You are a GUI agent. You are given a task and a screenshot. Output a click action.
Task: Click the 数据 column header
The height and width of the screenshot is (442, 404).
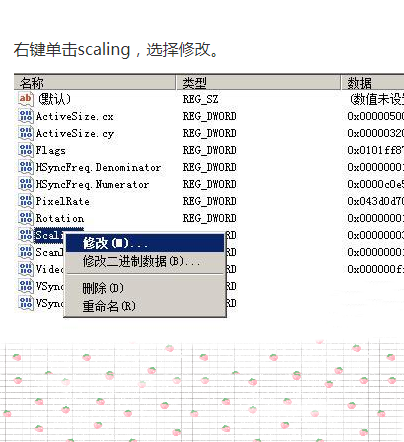click(x=373, y=82)
